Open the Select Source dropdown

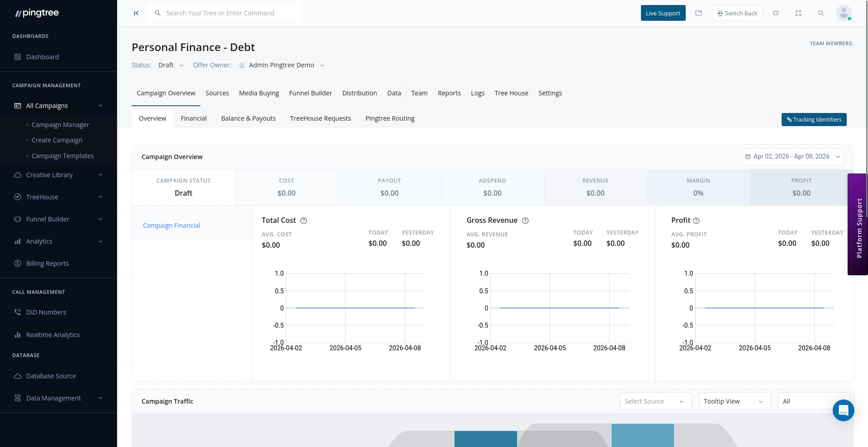(655, 401)
